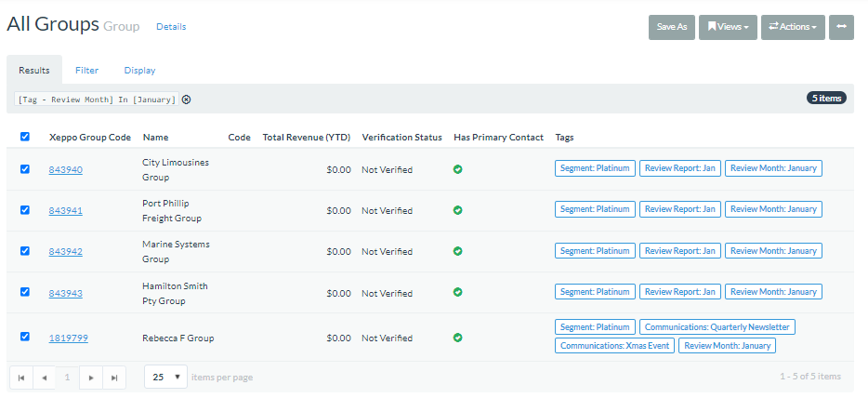
Task: Open the Actions dropdown menu
Action: pos(792,27)
